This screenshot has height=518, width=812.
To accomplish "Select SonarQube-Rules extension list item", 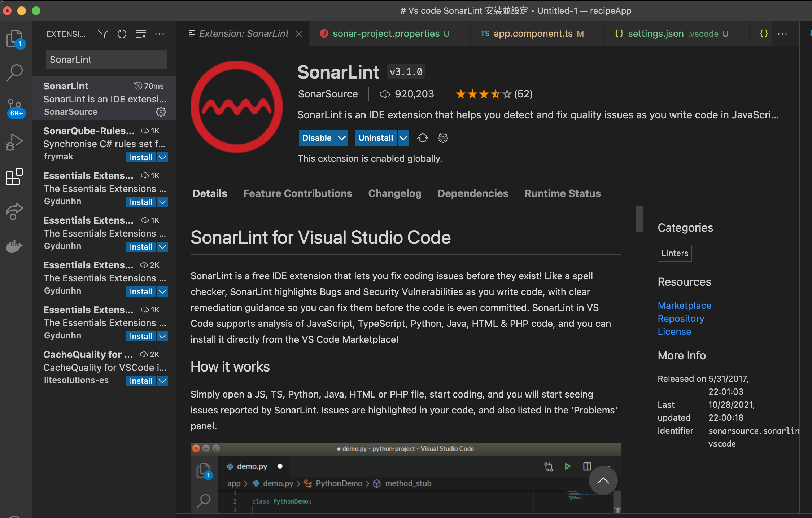I will pyautogui.click(x=104, y=143).
